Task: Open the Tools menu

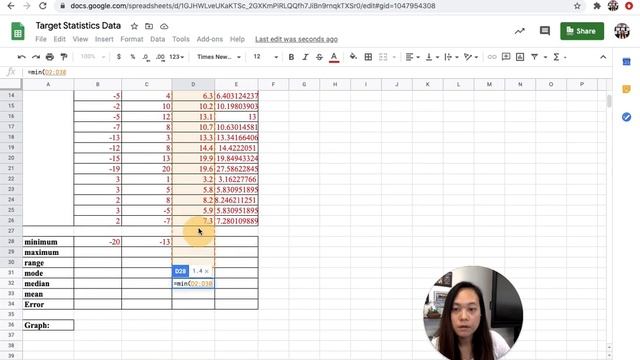Action: click(181, 39)
